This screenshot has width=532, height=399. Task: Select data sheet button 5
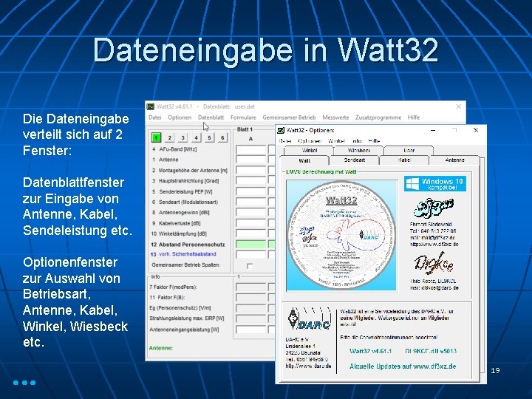tap(209, 137)
